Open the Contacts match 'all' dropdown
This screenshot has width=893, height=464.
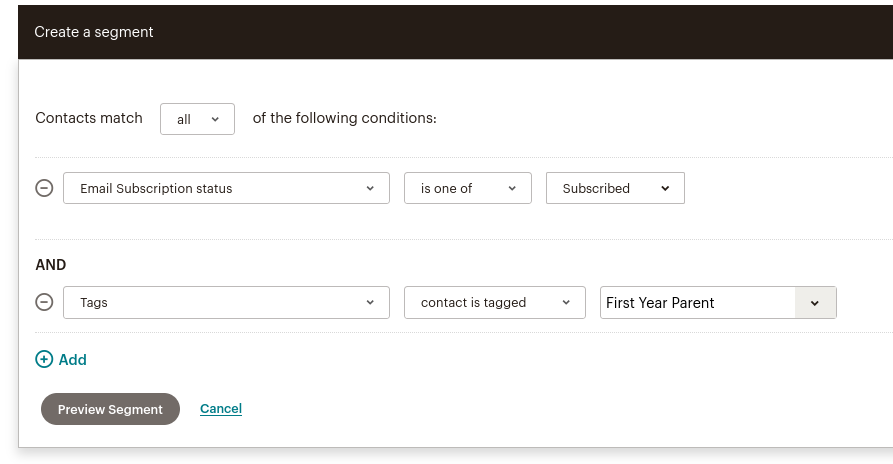[x=197, y=119]
